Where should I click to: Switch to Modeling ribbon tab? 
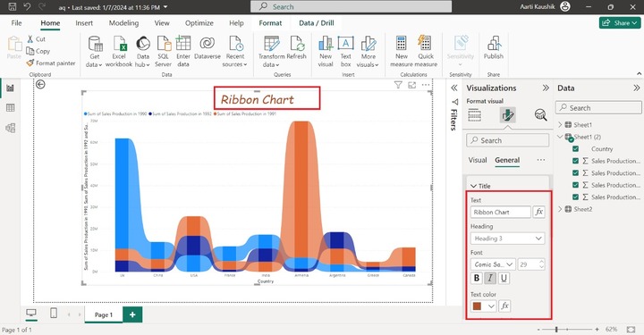(123, 23)
